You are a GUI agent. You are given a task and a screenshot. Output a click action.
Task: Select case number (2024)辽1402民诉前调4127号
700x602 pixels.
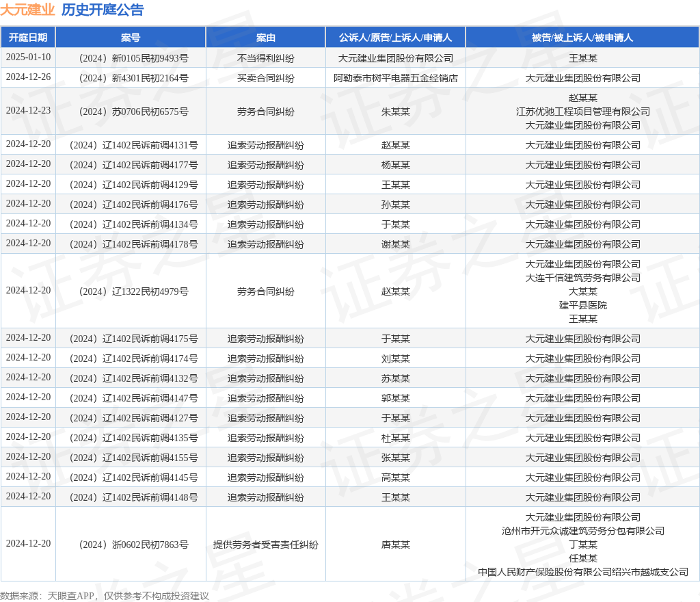pos(134,418)
